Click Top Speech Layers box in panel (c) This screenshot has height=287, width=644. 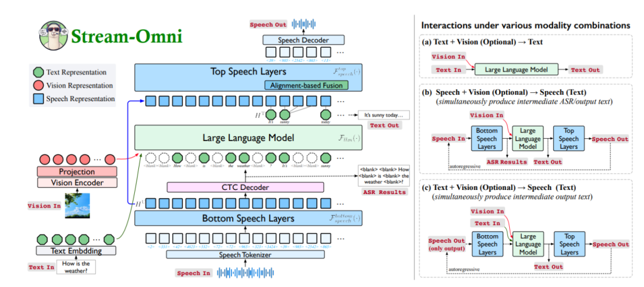[x=568, y=244]
